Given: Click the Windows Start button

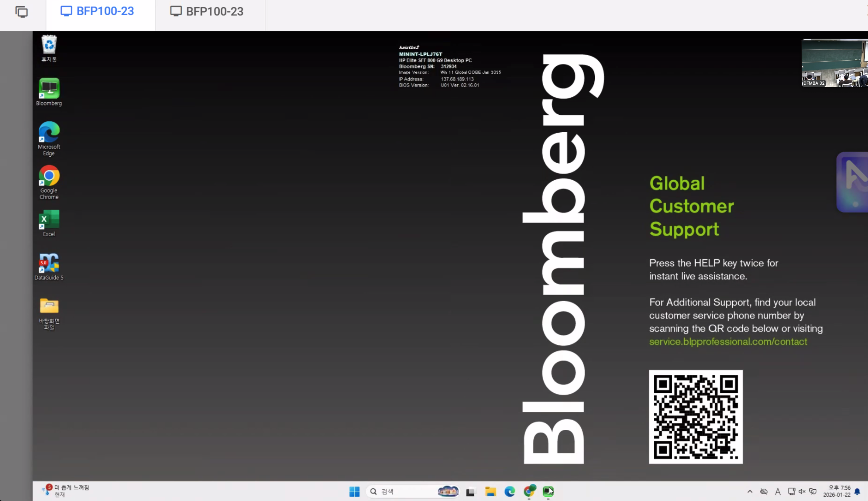Looking at the screenshot, I should click(x=354, y=491).
